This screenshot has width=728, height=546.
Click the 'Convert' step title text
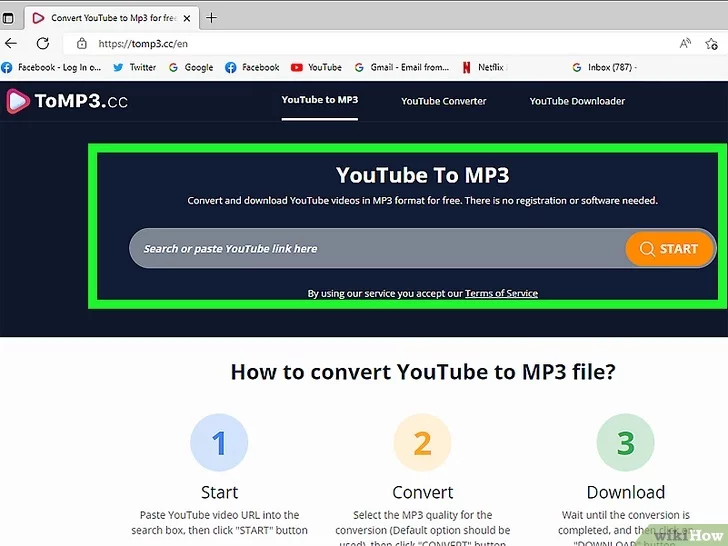[x=422, y=492]
